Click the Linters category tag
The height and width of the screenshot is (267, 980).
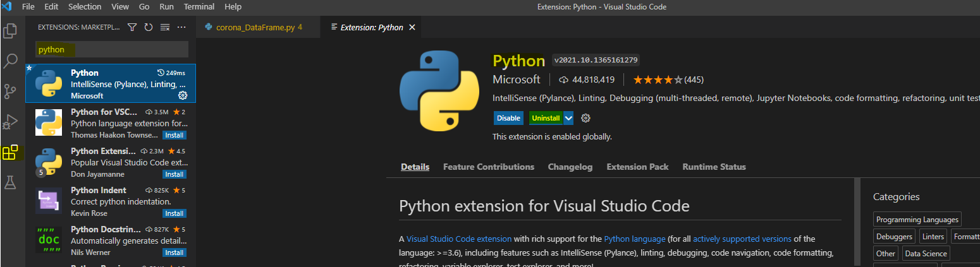coord(933,237)
